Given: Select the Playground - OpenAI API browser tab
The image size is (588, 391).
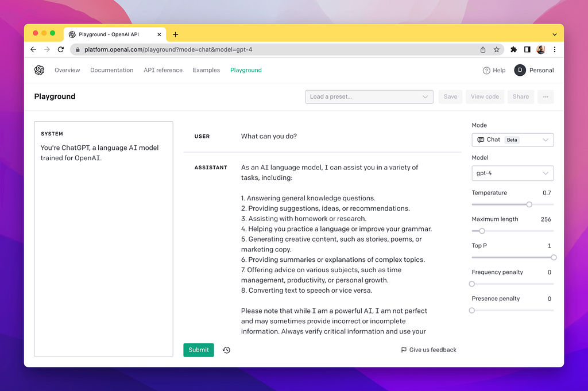Looking at the screenshot, I should (114, 34).
